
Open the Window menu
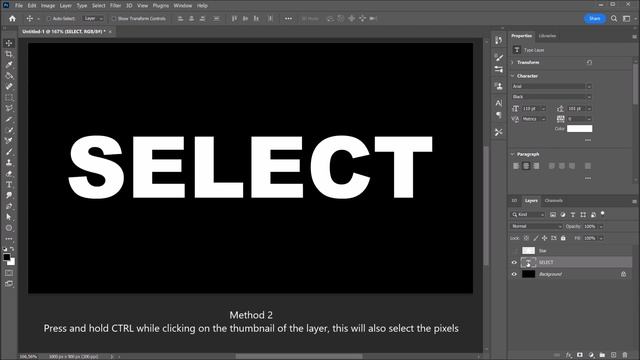coord(182,6)
